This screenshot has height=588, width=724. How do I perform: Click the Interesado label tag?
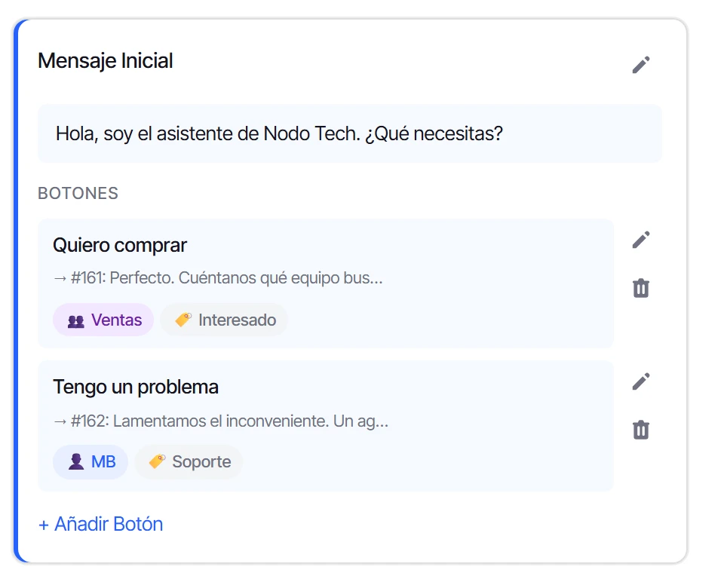click(x=225, y=320)
